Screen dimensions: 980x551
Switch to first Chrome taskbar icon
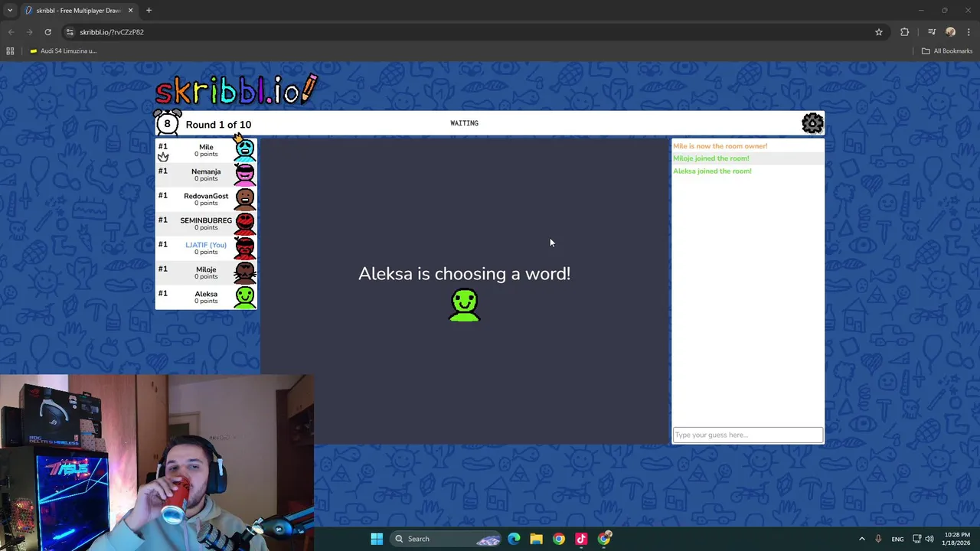(x=559, y=539)
